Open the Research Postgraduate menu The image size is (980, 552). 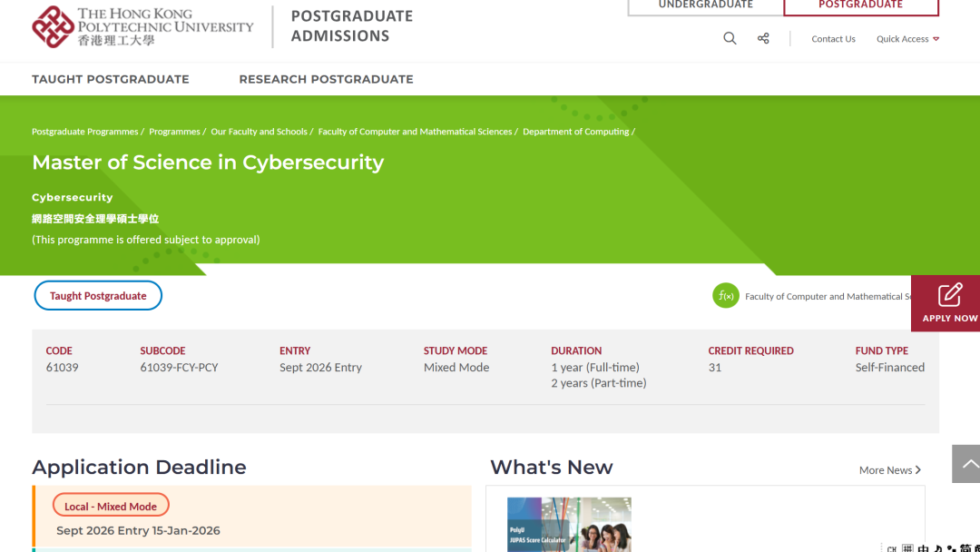tap(326, 79)
